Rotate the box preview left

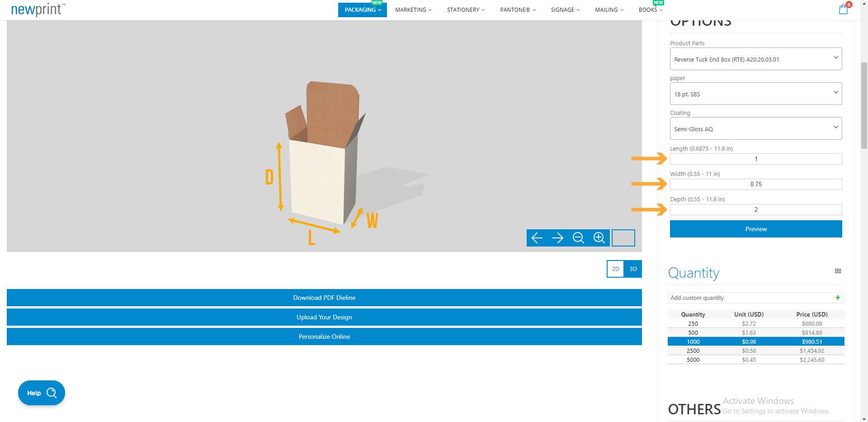pyautogui.click(x=537, y=237)
